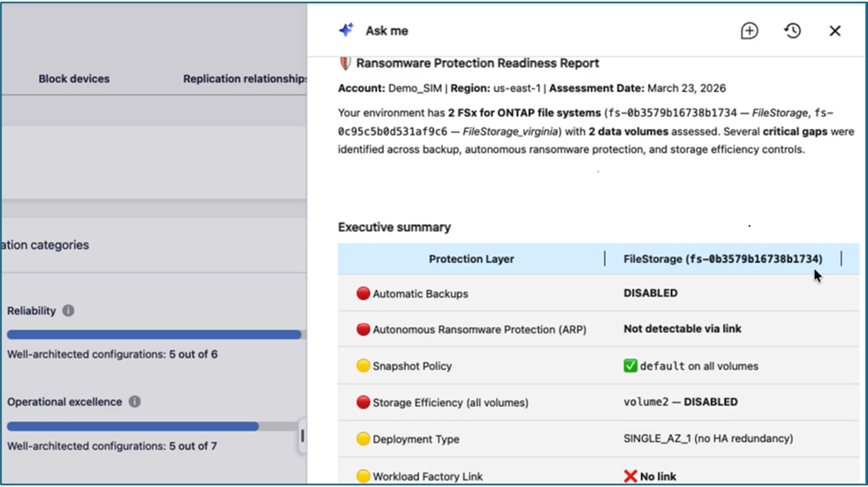Screen dimensions: 868x487
Task: Select the Autonomous Ransomware Protection row
Action: pos(599,329)
